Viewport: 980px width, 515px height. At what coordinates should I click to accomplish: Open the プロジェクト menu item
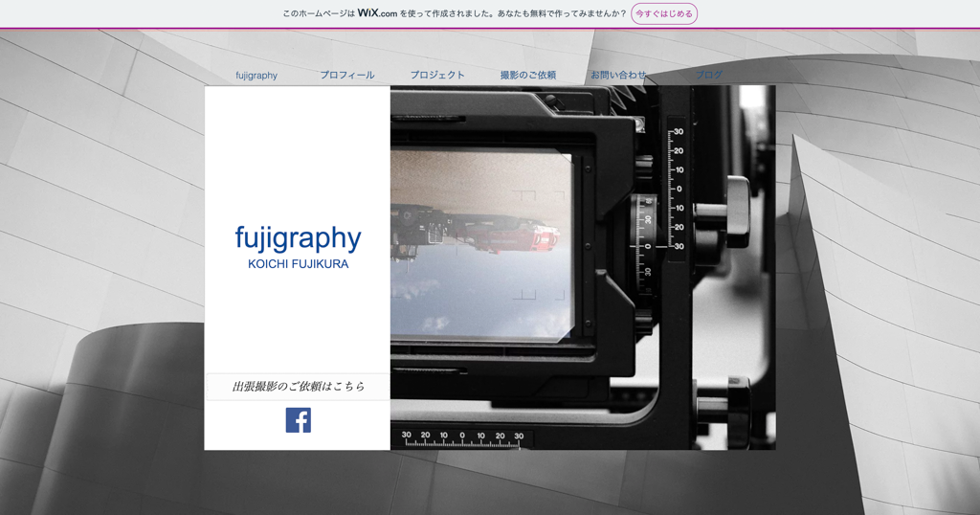pos(437,75)
